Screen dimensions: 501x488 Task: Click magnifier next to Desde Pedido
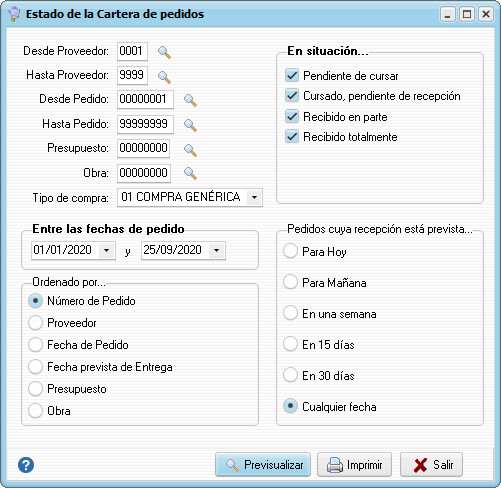[190, 100]
